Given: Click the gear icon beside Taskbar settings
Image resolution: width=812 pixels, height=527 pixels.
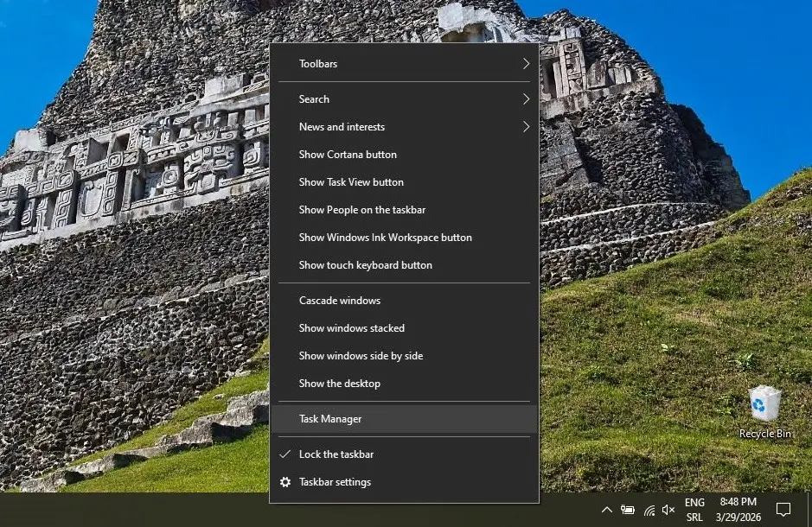Looking at the screenshot, I should 285,482.
